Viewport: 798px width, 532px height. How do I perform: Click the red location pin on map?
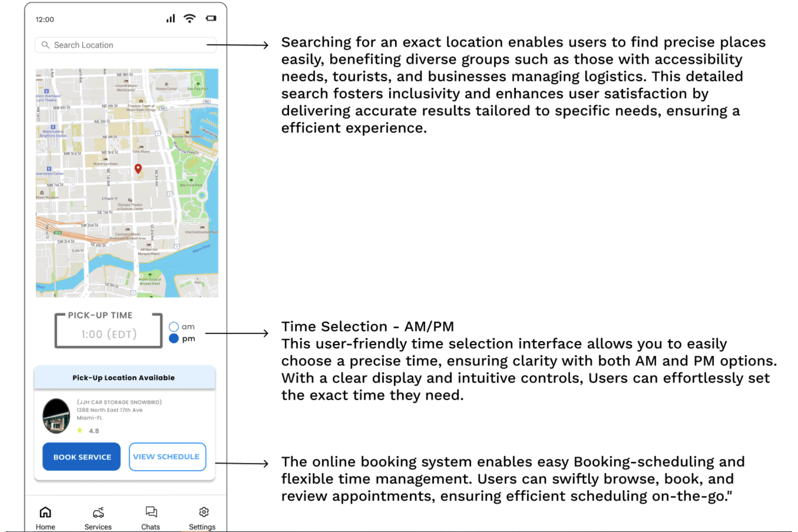click(138, 168)
